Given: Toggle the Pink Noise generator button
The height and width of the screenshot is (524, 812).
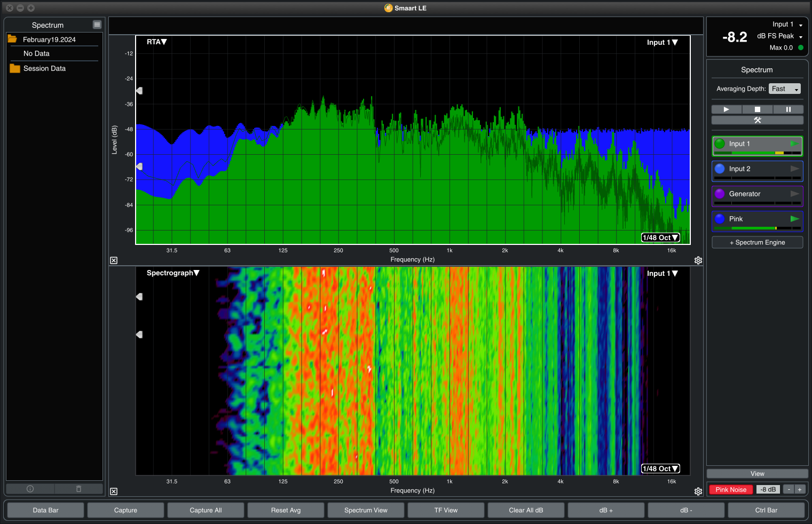Looking at the screenshot, I should pyautogui.click(x=731, y=489).
